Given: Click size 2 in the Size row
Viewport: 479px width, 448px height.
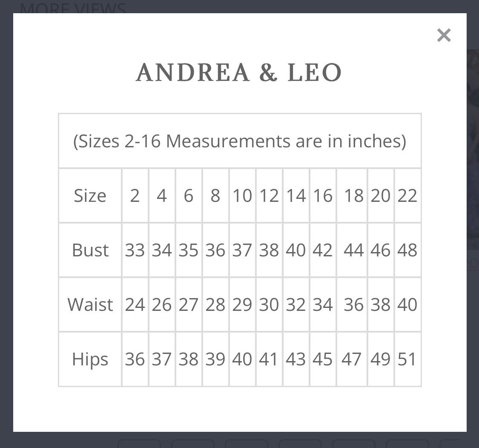Looking at the screenshot, I should 135,196.
